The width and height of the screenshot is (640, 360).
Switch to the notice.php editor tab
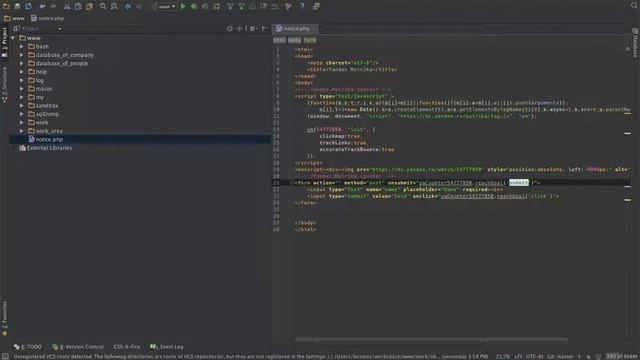click(295, 29)
